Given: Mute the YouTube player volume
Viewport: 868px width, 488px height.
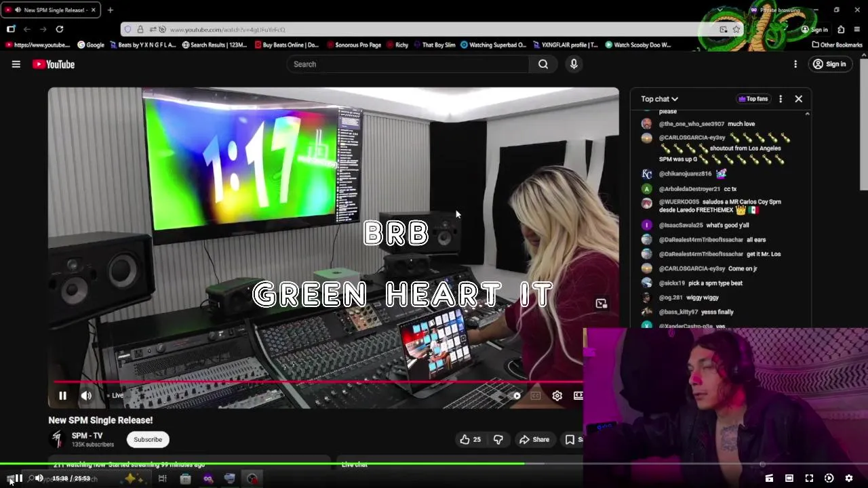Looking at the screenshot, I should (x=86, y=396).
